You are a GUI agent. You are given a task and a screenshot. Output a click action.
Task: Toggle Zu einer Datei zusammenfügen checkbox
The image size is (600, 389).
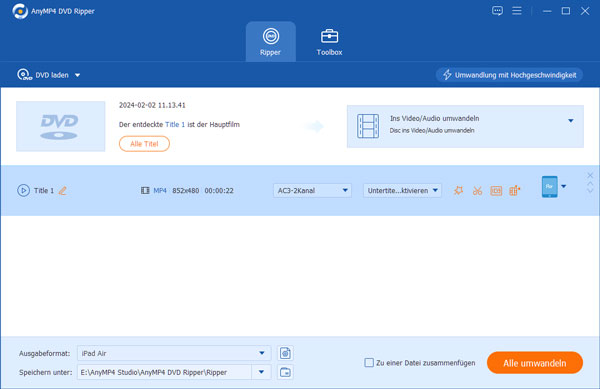(369, 363)
